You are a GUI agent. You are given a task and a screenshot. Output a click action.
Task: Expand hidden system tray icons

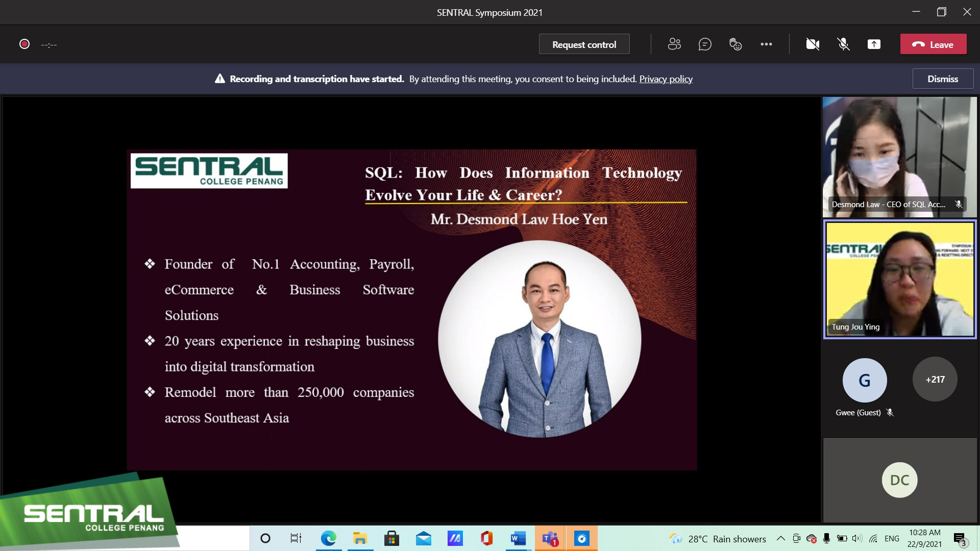tap(780, 538)
